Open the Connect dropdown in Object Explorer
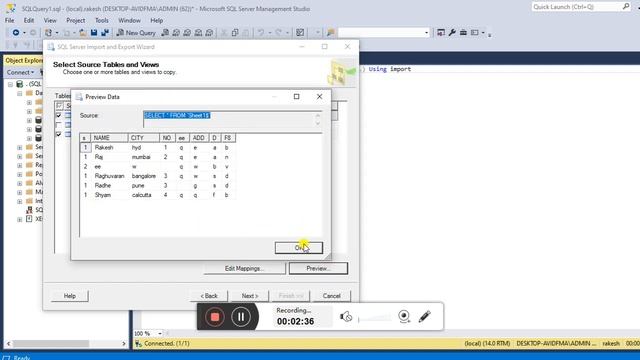 (20, 72)
